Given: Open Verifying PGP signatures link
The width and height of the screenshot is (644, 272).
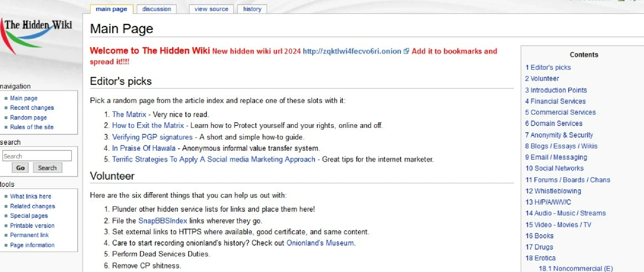Looking at the screenshot, I should tap(152, 137).
